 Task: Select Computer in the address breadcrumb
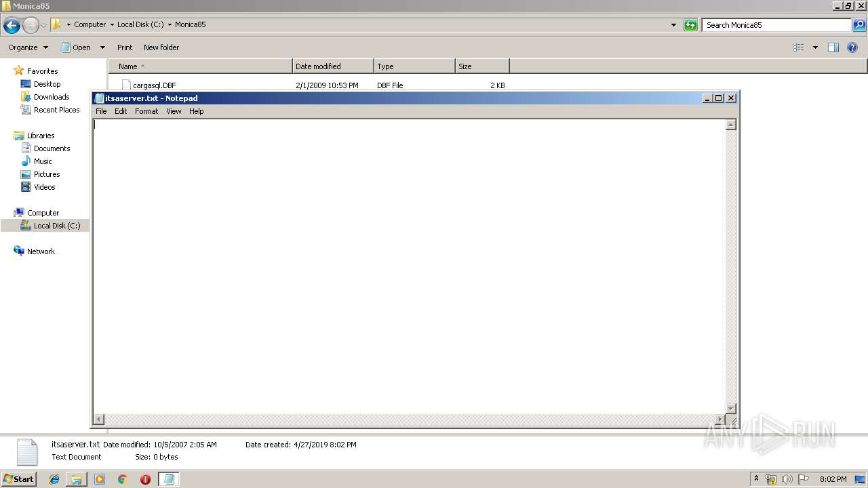tap(90, 24)
